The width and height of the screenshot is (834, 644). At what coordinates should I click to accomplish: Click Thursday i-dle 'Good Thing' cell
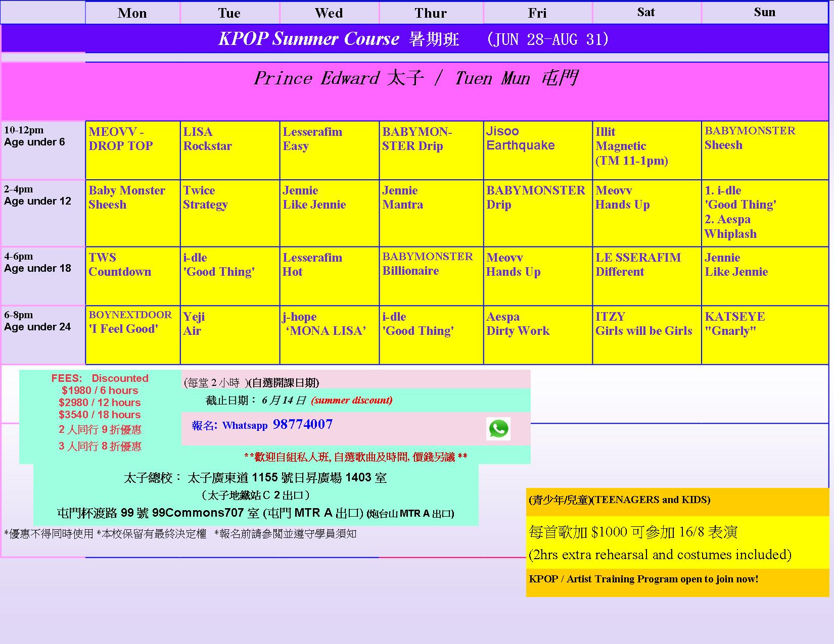tap(431, 335)
